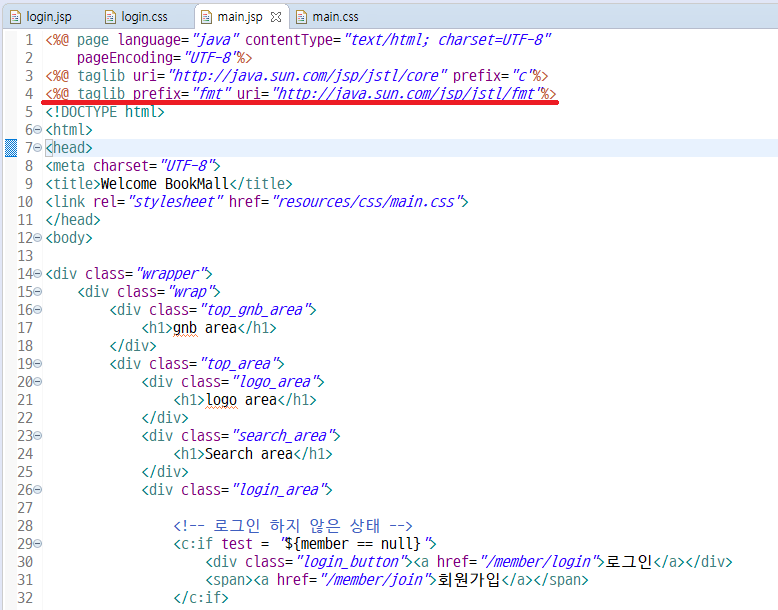
Task: Click the 회원가입 link text on line 31
Action: pyautogui.click(x=468, y=580)
